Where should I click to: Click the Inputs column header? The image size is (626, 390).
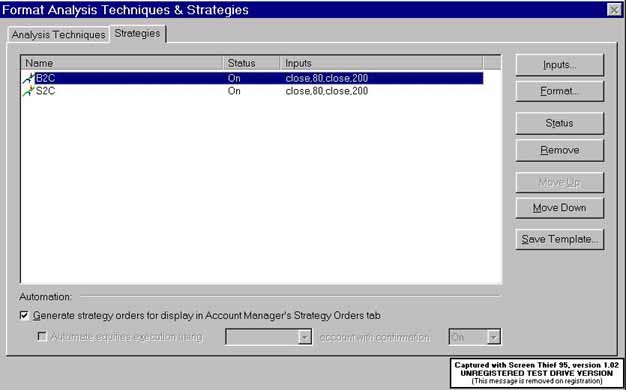[x=382, y=63]
